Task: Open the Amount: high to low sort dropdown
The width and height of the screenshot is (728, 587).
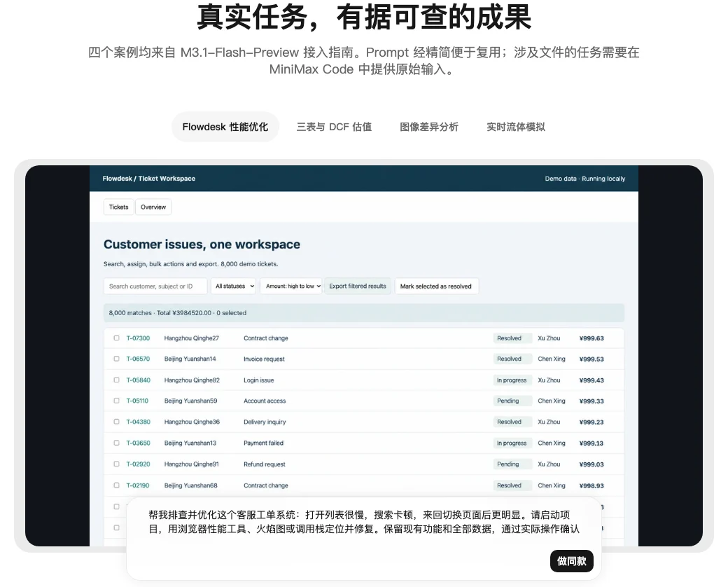Action: (x=291, y=286)
